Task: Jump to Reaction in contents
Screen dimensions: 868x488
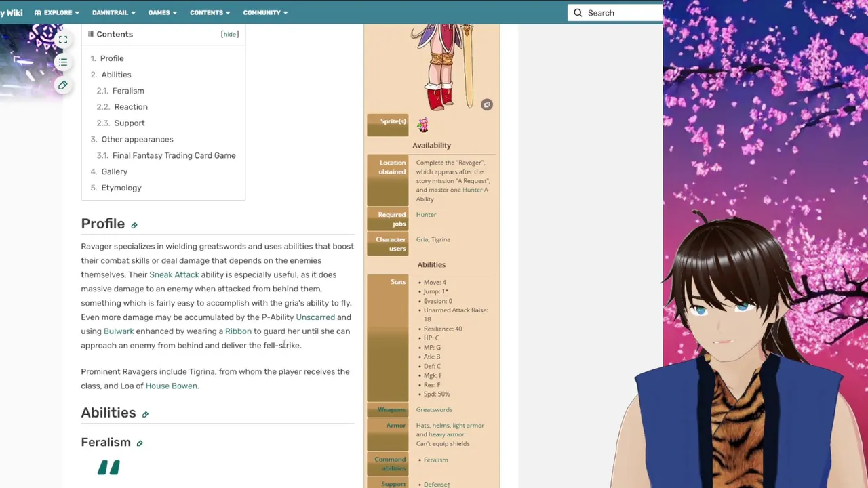Action: (x=131, y=107)
